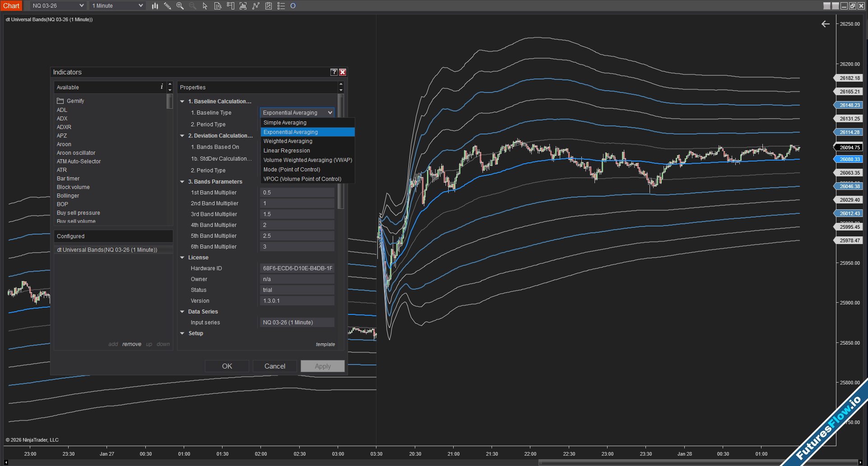Choose Volume Weighted Averaging (VWAP) option
This screenshot has height=466, width=868.
(x=307, y=160)
